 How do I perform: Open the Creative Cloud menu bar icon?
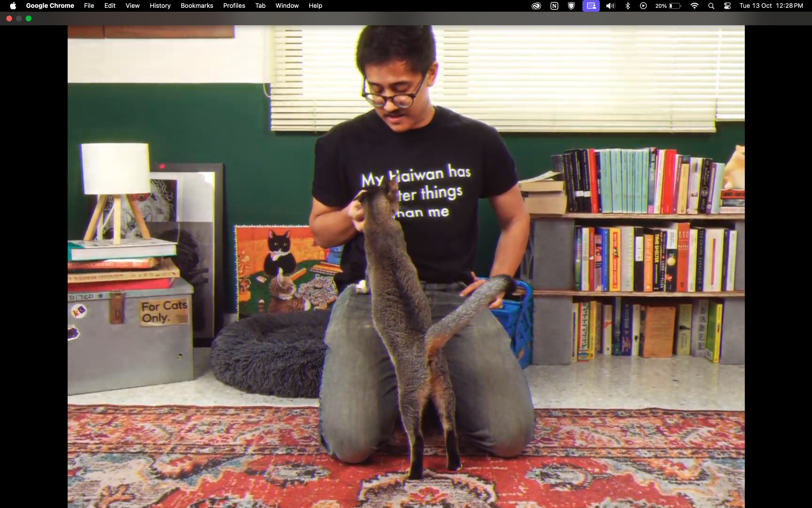point(536,6)
